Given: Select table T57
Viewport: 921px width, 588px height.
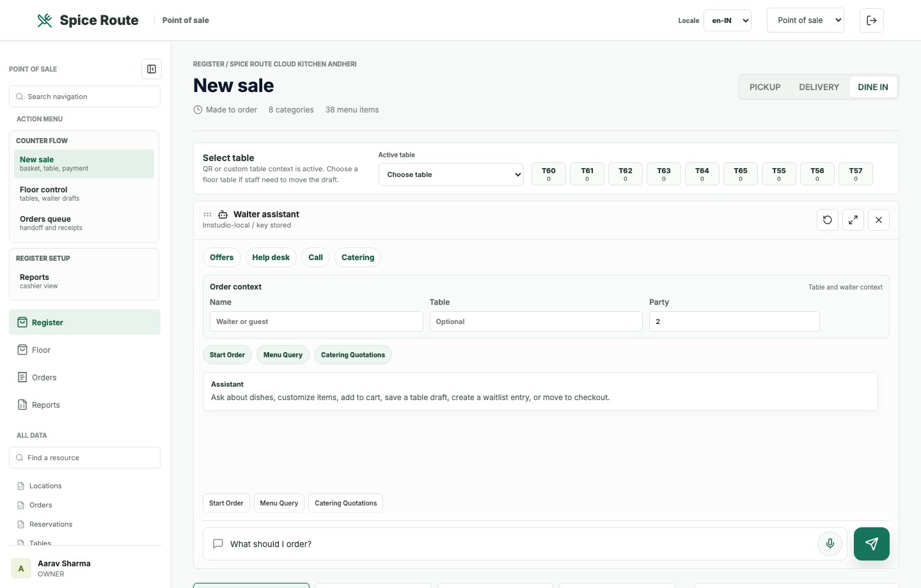Looking at the screenshot, I should pyautogui.click(x=856, y=174).
